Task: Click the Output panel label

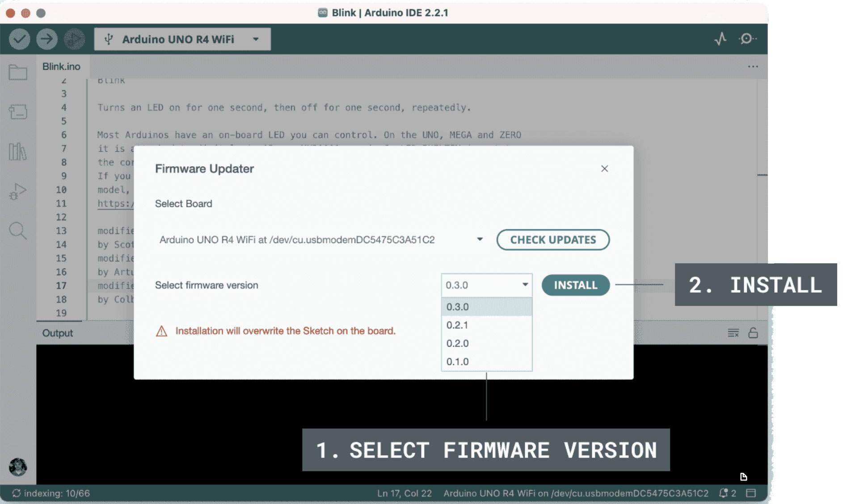Action: click(58, 333)
